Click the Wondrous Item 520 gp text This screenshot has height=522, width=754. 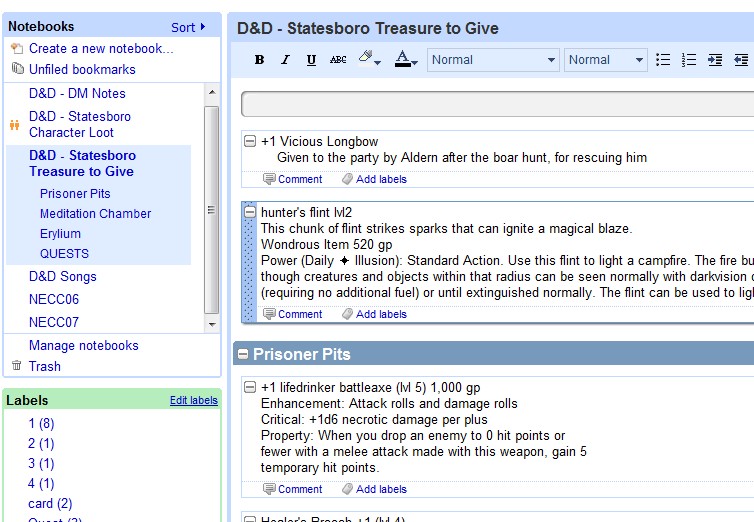pyautogui.click(x=327, y=245)
